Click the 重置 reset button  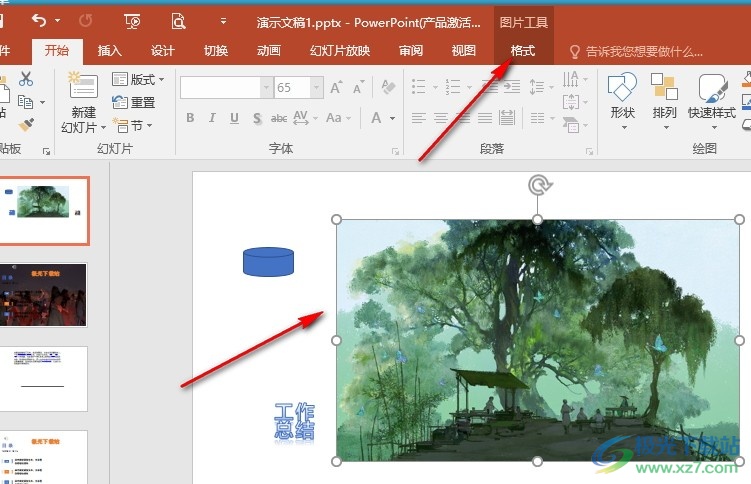pos(134,102)
